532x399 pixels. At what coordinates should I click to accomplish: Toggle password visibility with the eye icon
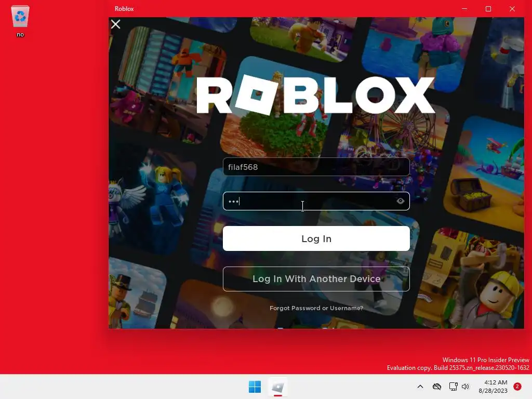click(401, 201)
